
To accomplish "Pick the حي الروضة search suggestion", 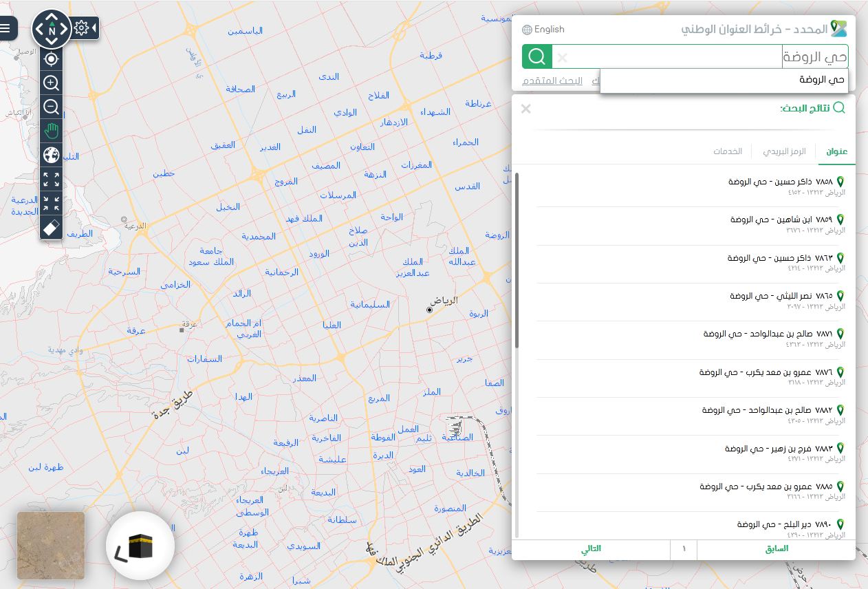I will click(x=823, y=81).
